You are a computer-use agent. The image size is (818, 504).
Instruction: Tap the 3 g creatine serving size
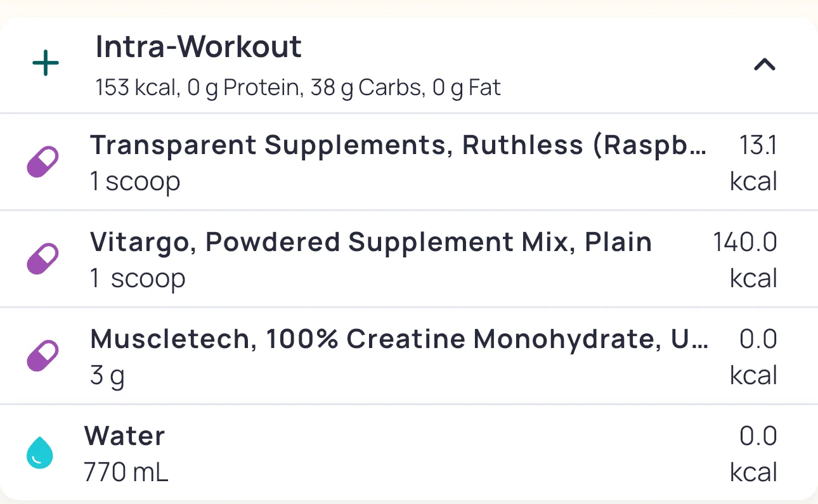108,375
